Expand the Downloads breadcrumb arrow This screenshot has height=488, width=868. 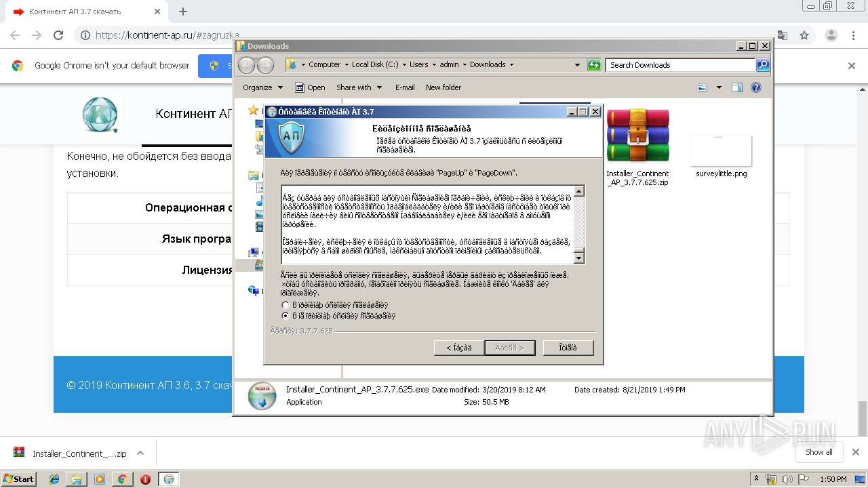pyautogui.click(x=511, y=65)
